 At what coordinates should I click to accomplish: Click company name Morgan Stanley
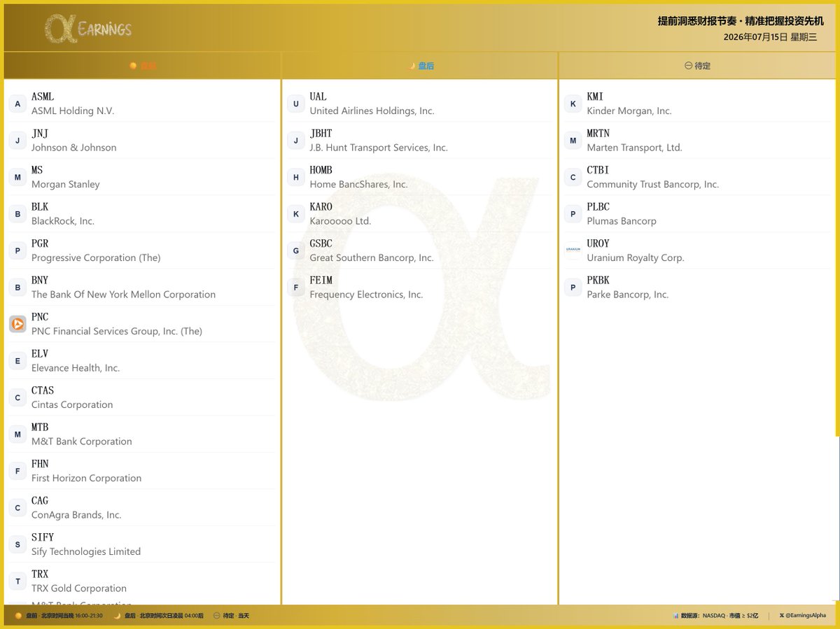[x=66, y=184]
